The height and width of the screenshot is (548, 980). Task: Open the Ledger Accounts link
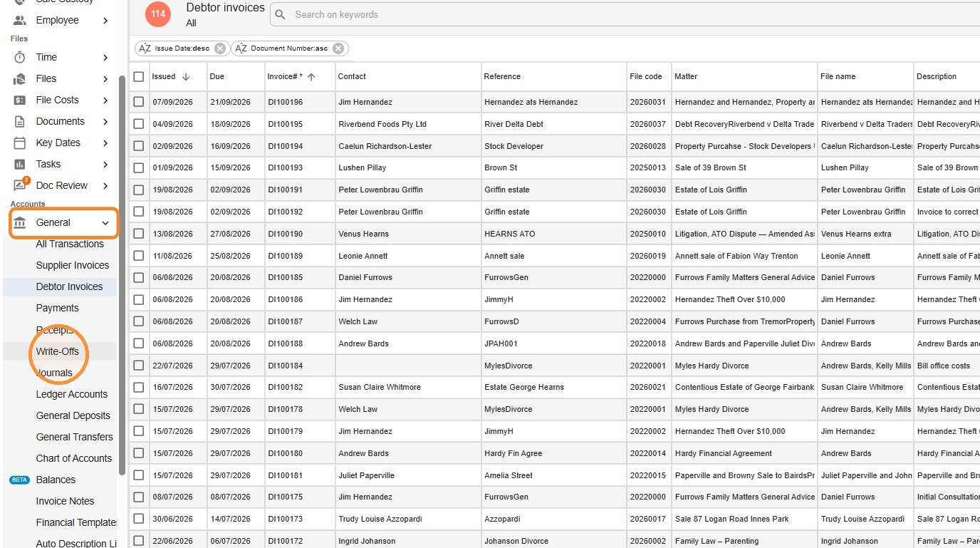pos(72,394)
